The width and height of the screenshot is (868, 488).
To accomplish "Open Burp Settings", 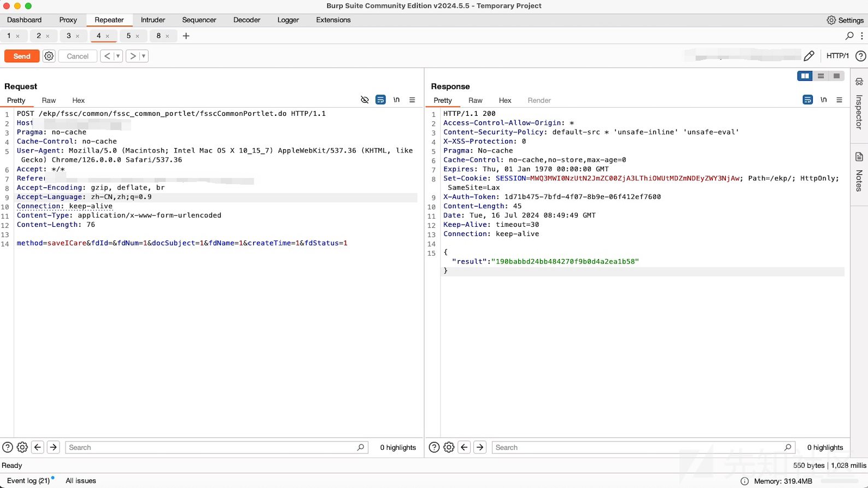I will tap(845, 20).
